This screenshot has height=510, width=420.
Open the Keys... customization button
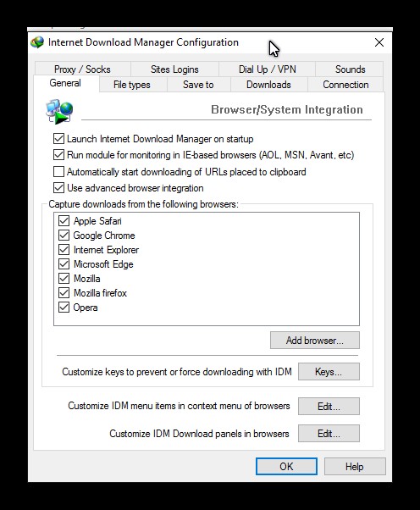(x=329, y=372)
